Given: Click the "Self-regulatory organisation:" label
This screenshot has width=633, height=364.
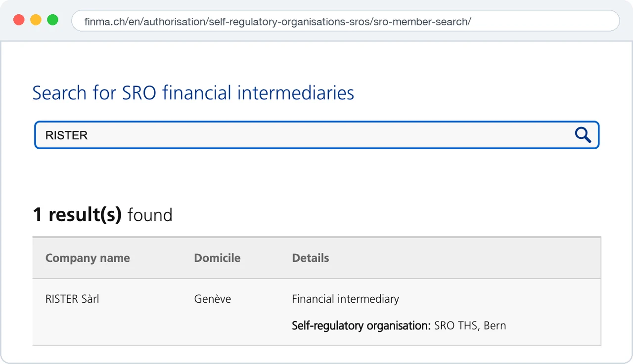Looking at the screenshot, I should tap(362, 325).
